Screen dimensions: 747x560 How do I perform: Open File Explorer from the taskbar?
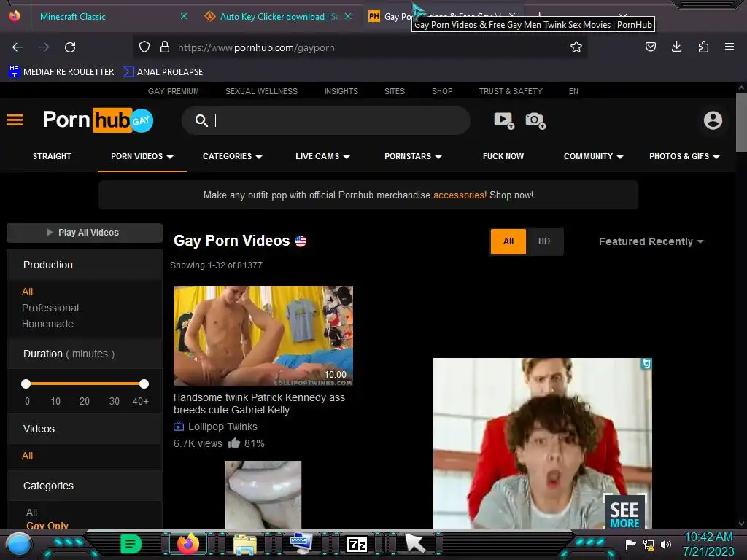pos(245,544)
